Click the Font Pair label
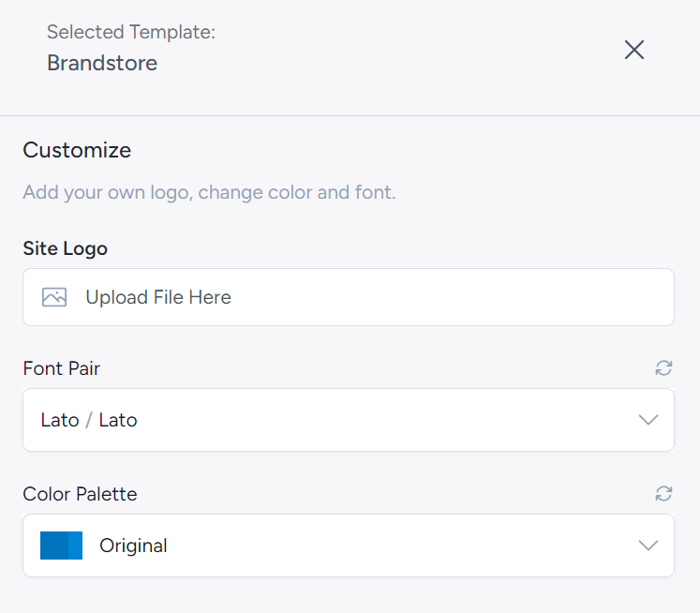The width and height of the screenshot is (700, 613). click(x=61, y=368)
